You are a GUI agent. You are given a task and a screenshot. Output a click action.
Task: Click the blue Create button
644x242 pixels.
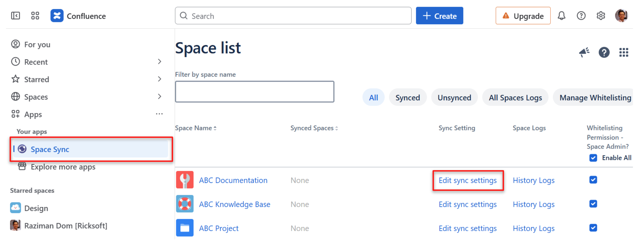tap(439, 16)
